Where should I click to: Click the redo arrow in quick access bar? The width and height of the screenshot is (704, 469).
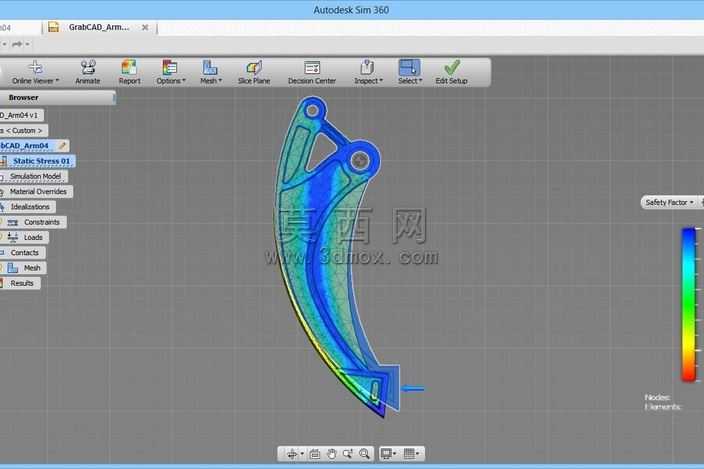(x=17, y=44)
